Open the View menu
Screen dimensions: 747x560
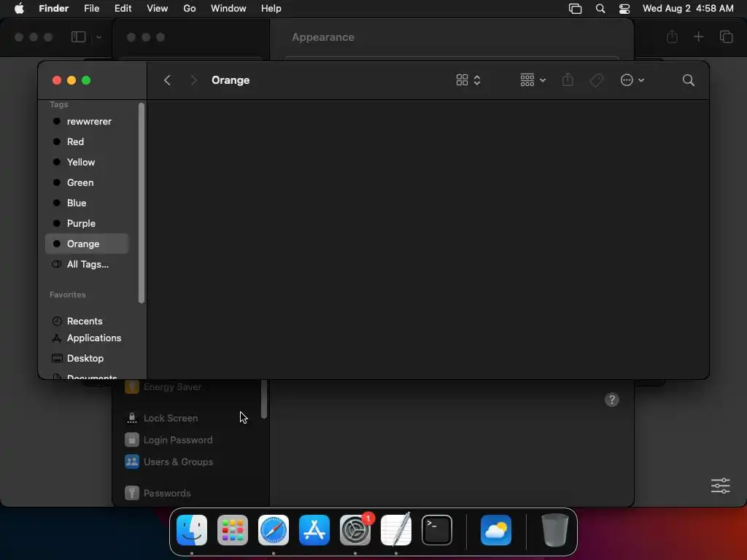tap(158, 9)
